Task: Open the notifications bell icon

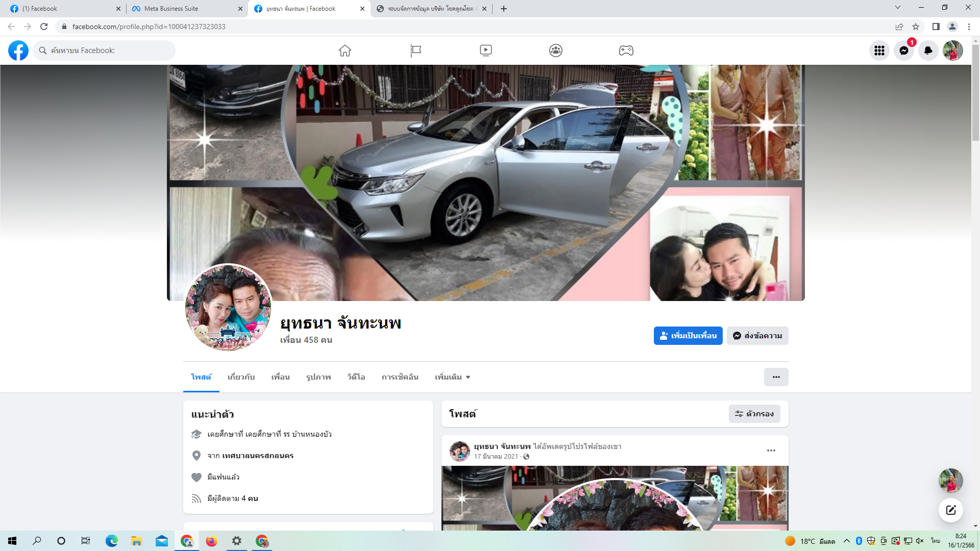Action: click(928, 51)
